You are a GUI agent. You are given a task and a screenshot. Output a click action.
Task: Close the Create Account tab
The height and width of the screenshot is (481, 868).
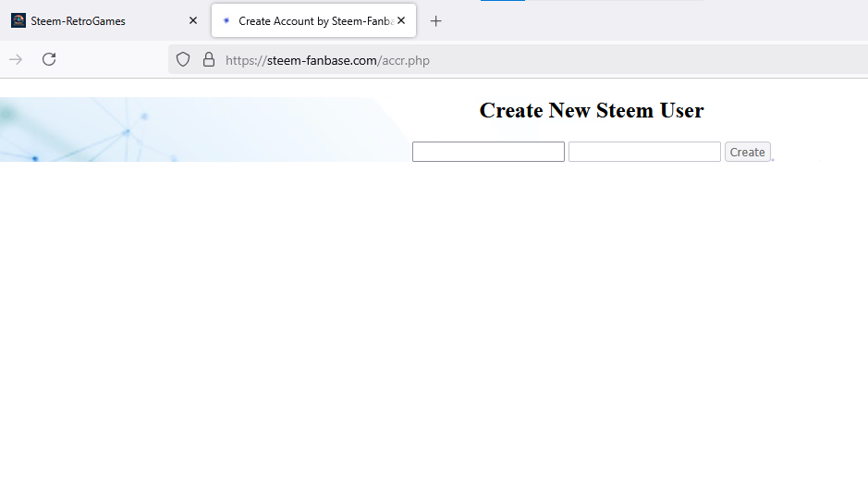[401, 20]
